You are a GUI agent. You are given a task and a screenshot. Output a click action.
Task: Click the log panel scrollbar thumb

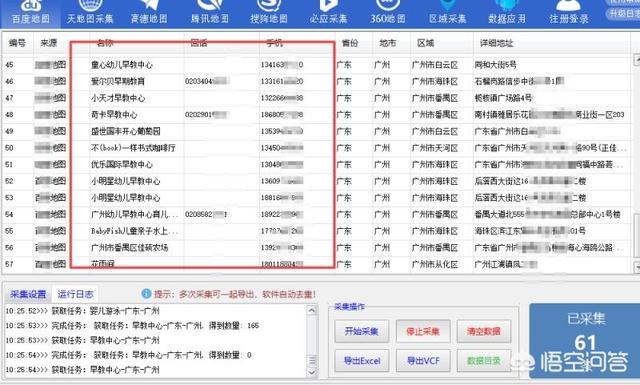tap(312, 360)
